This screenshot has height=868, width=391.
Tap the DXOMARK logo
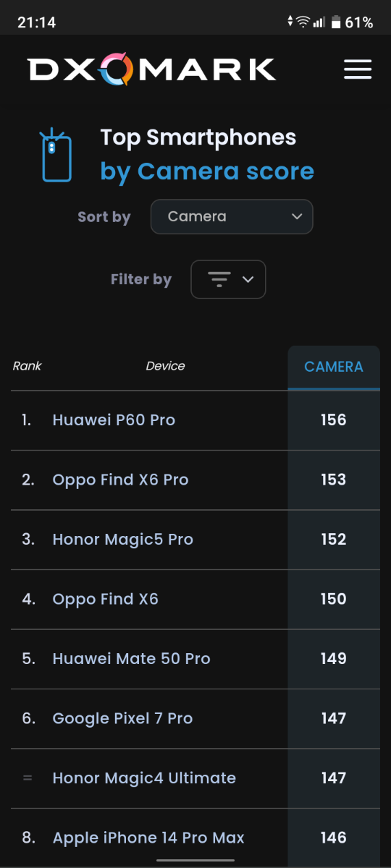[x=152, y=69]
